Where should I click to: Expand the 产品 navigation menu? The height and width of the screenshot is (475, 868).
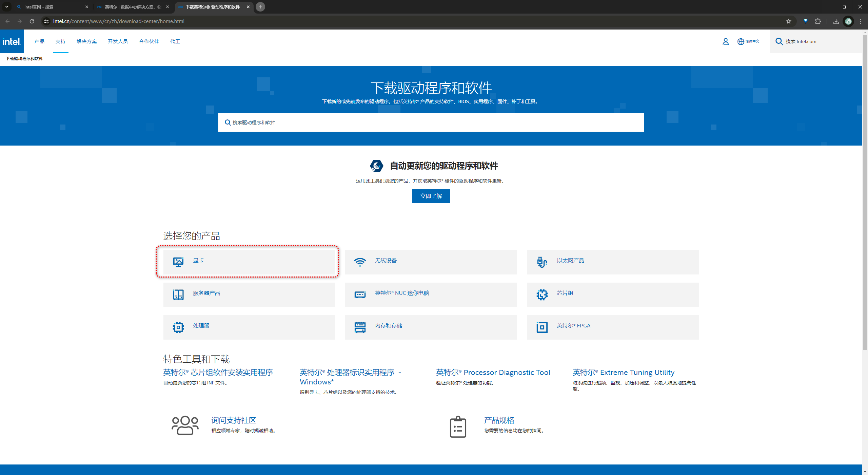(39, 41)
